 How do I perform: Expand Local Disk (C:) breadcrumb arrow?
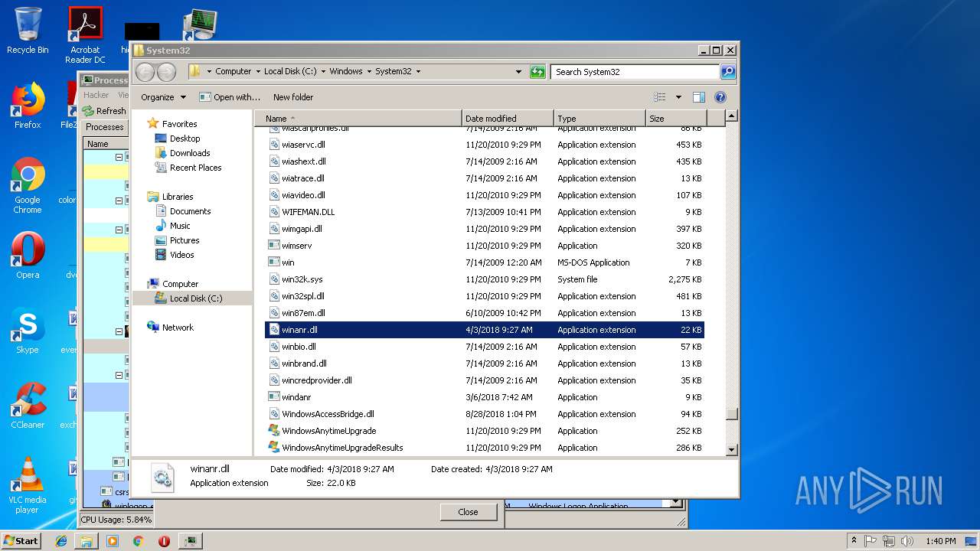point(322,72)
